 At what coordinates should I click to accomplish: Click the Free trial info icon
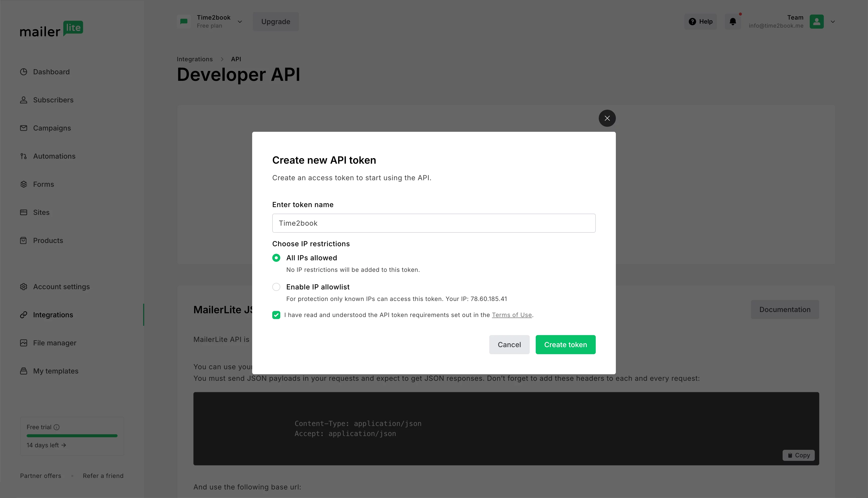point(57,427)
